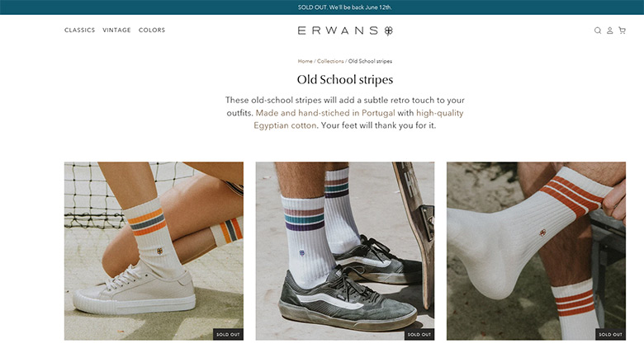Open the search magnifier icon

pyautogui.click(x=598, y=31)
